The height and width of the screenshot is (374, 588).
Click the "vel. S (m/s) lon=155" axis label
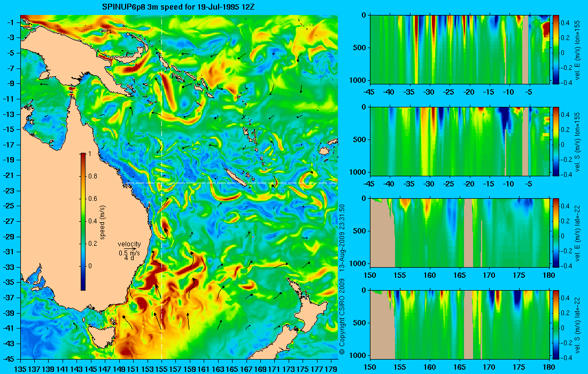coord(577,141)
